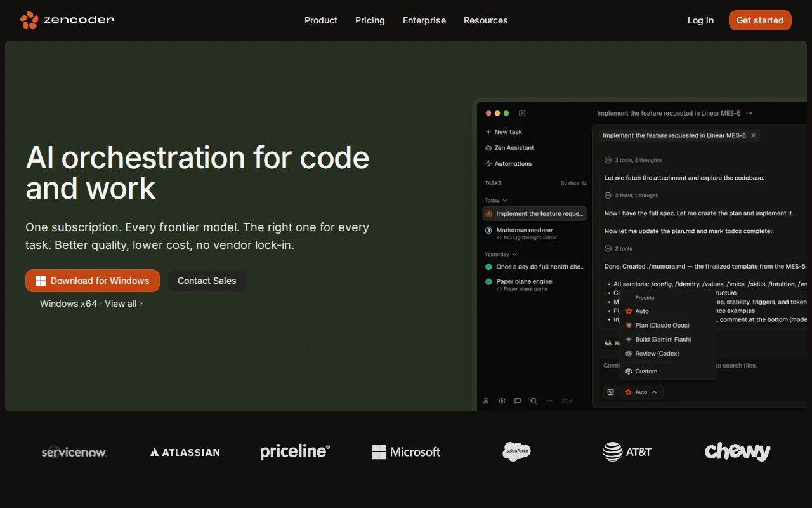Screen dimensions: 812x508
Task: Collapse the Today task group
Action: pyautogui.click(x=496, y=200)
